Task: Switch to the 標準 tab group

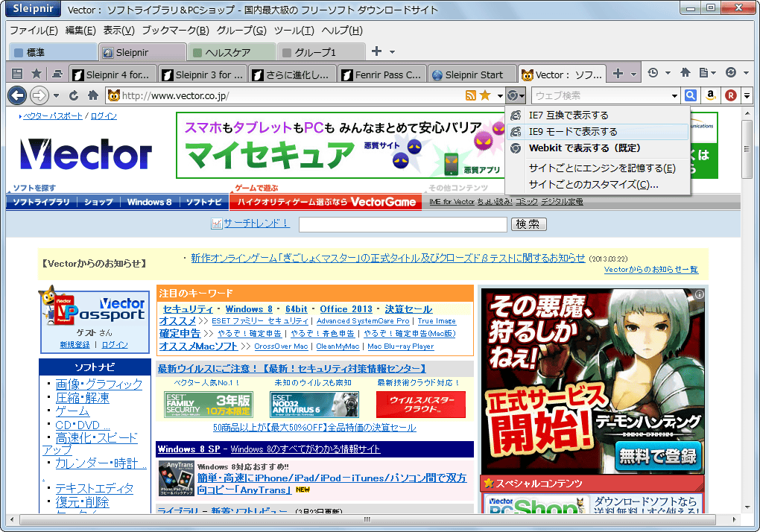Action: pyautogui.click(x=53, y=52)
